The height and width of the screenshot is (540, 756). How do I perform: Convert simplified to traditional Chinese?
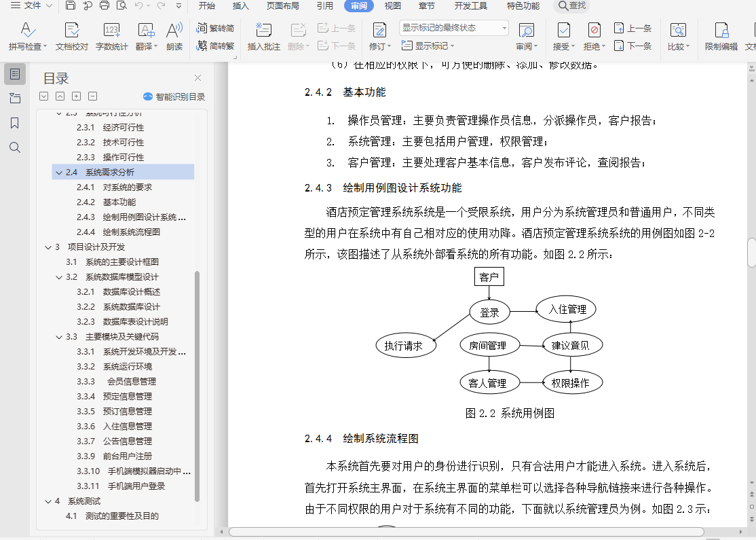(x=216, y=46)
